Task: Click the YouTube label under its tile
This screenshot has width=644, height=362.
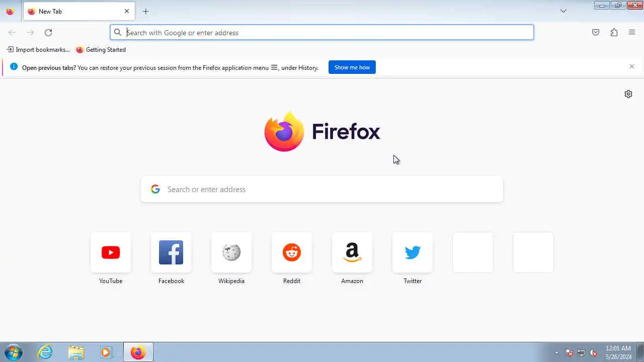Action: pyautogui.click(x=111, y=281)
